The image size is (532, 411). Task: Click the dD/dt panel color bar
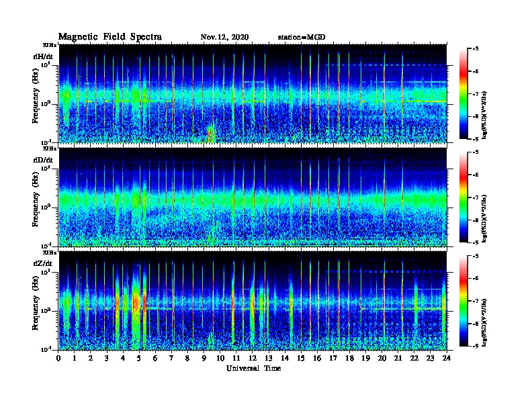[463, 197]
